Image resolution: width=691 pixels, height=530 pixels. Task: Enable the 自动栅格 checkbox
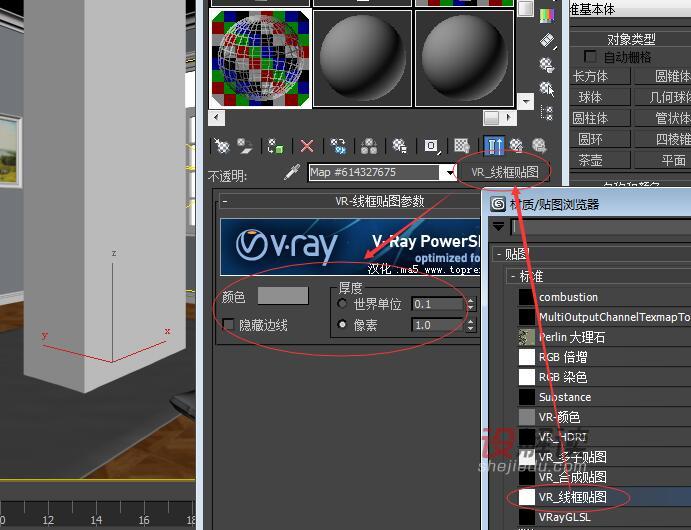click(590, 56)
